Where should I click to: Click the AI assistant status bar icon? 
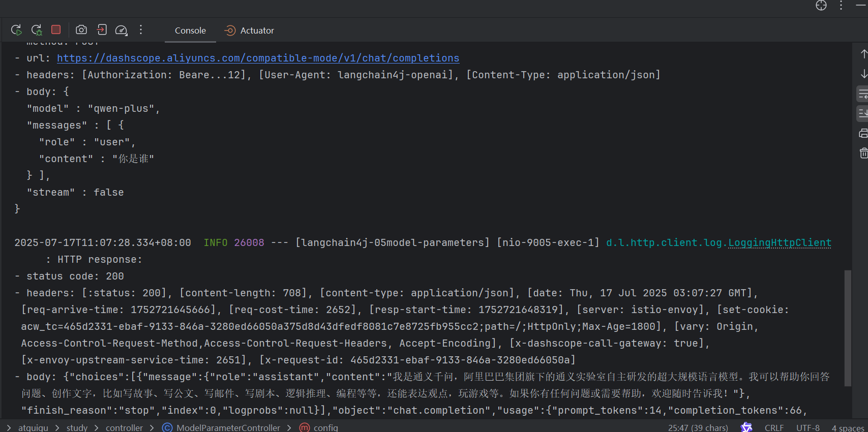point(746,427)
